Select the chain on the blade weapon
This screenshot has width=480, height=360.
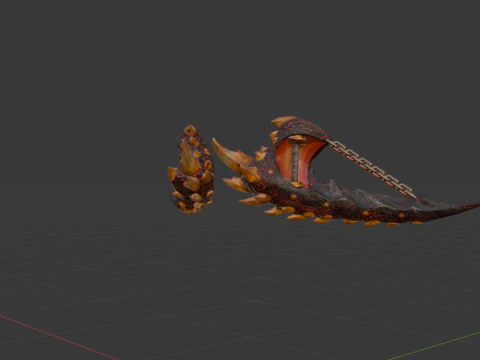coord(372,169)
